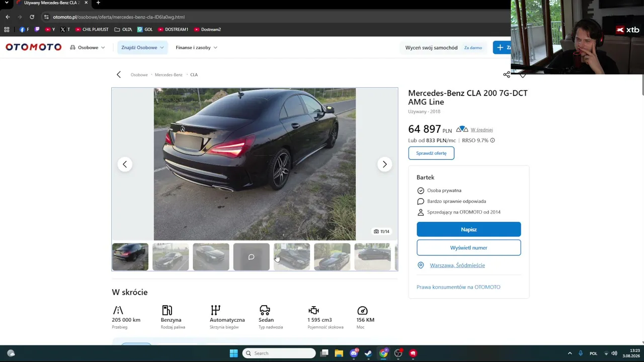The width and height of the screenshot is (644, 362).
Task: Click Wyceń swój samochód link
Action: pos(431,48)
